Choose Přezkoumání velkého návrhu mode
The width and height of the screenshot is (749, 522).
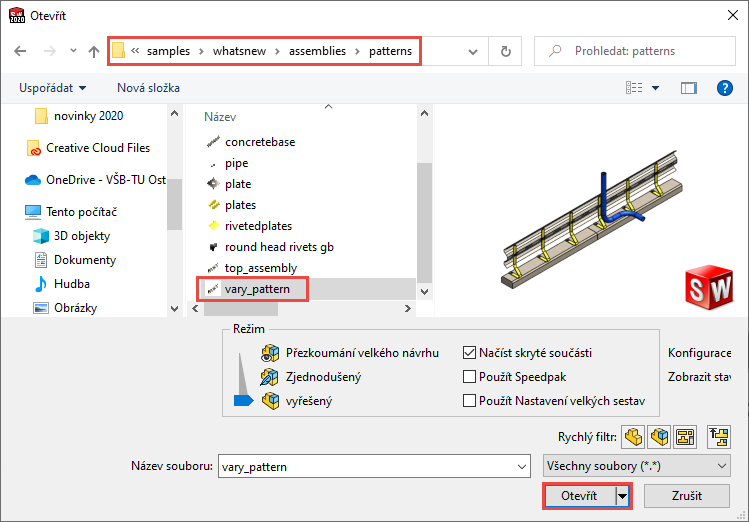coord(350,353)
